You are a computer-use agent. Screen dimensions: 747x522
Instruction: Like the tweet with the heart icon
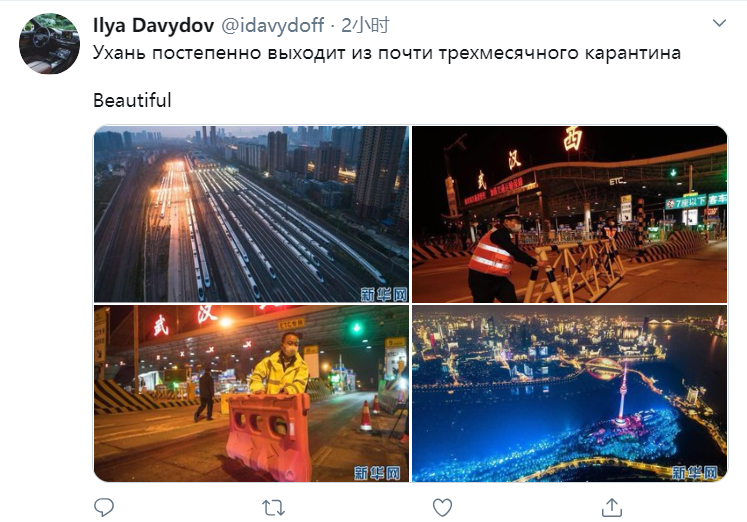point(442,508)
